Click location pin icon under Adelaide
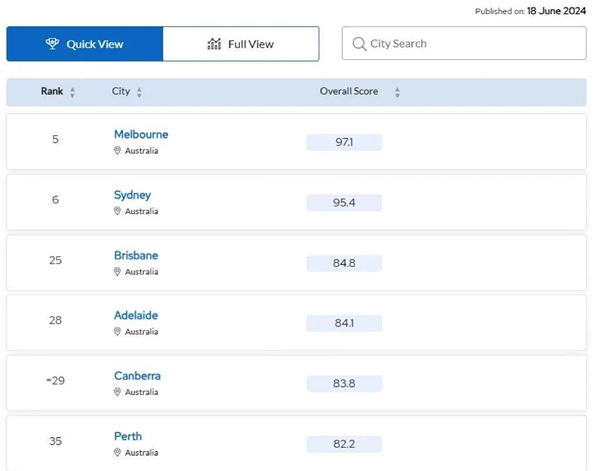 (118, 332)
